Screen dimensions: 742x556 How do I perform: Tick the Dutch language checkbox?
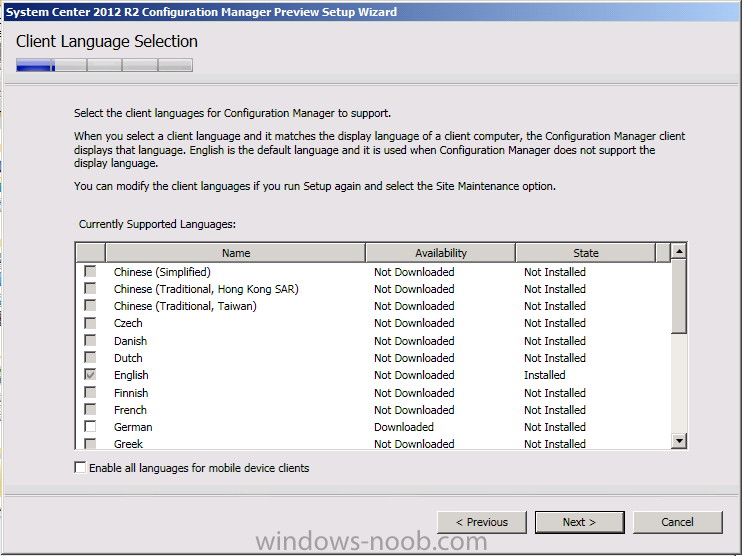90,357
